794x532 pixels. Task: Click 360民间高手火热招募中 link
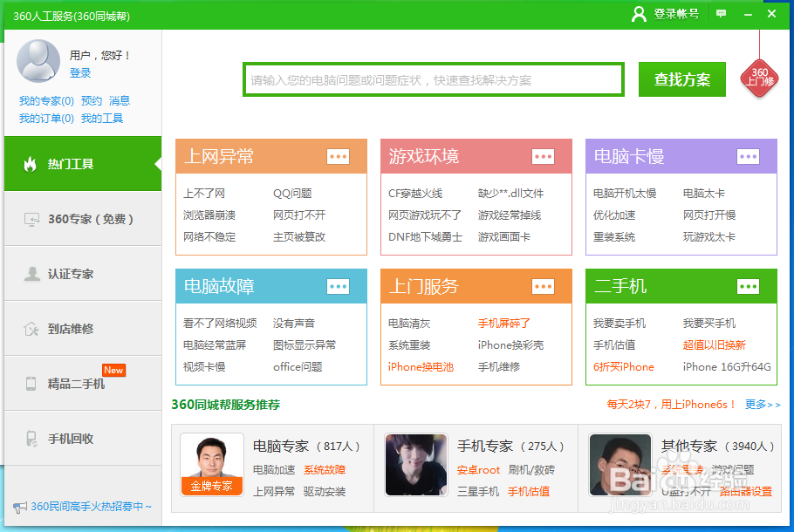[91, 506]
